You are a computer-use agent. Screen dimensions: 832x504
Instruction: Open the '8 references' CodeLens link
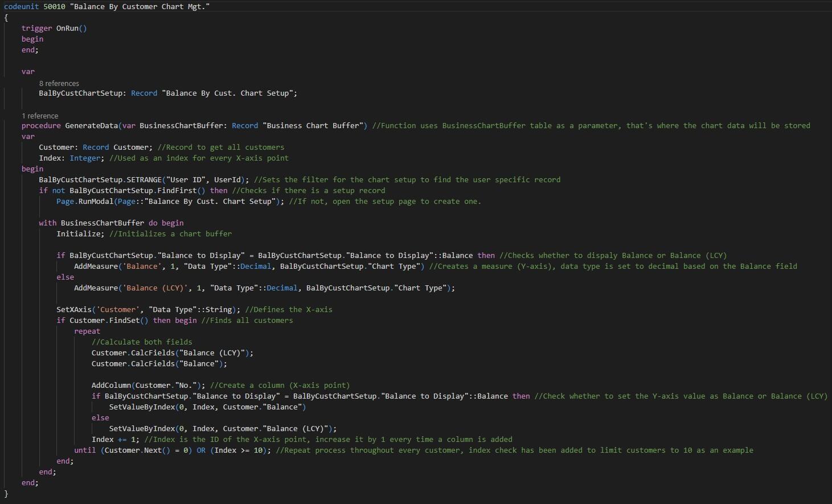point(59,83)
